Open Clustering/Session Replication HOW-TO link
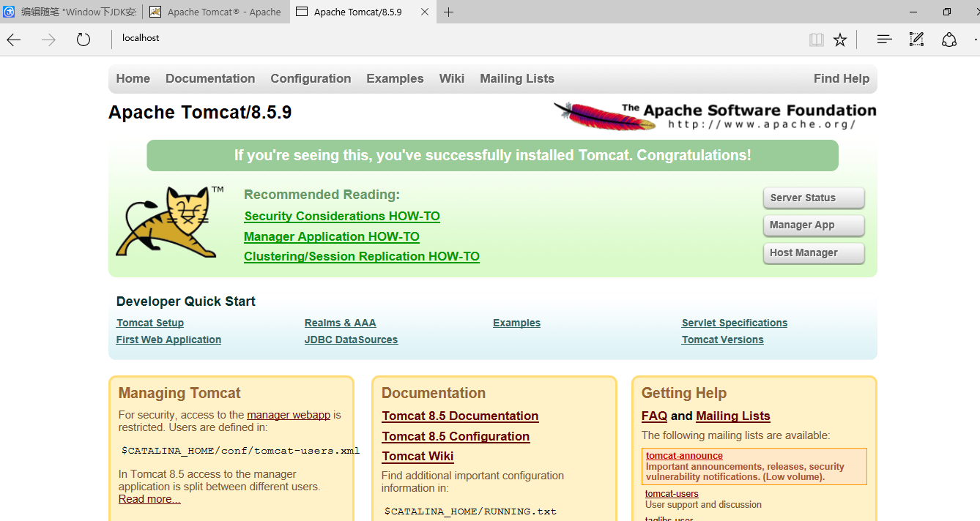Image resolution: width=980 pixels, height=521 pixels. tap(362, 256)
